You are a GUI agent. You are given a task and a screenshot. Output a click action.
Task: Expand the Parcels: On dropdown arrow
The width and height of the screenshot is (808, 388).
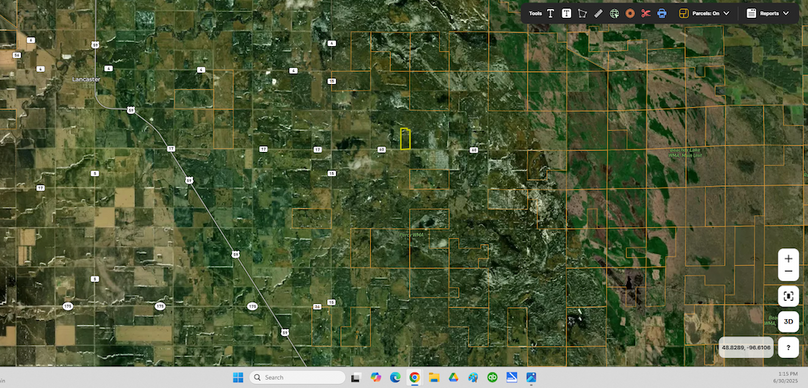pos(727,13)
